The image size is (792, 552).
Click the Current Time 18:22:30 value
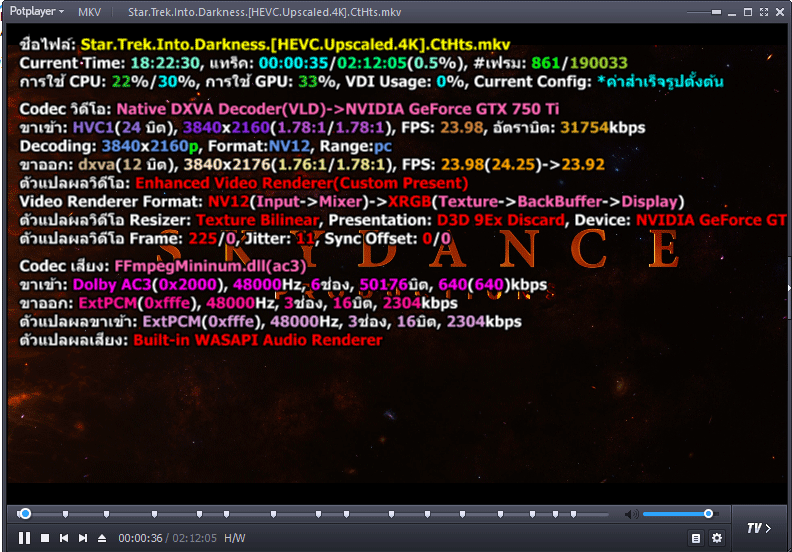coord(165,63)
